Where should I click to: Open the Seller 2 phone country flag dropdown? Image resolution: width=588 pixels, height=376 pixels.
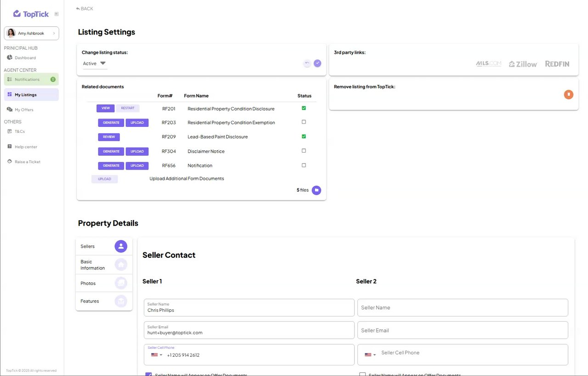(370, 355)
